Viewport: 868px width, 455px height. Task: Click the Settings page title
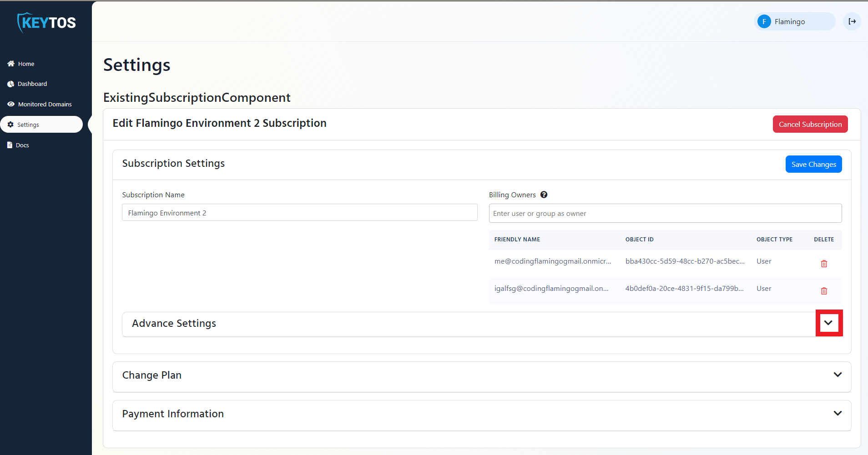coord(136,65)
